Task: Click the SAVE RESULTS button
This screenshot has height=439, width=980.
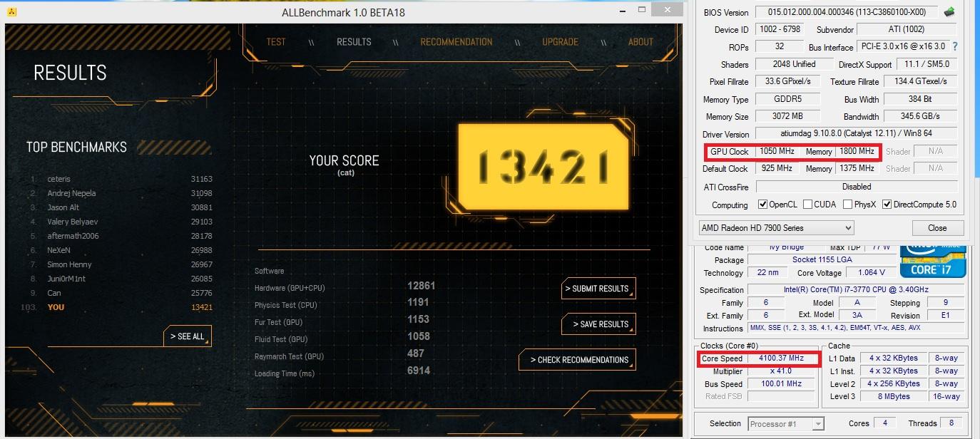Action: pyautogui.click(x=598, y=324)
